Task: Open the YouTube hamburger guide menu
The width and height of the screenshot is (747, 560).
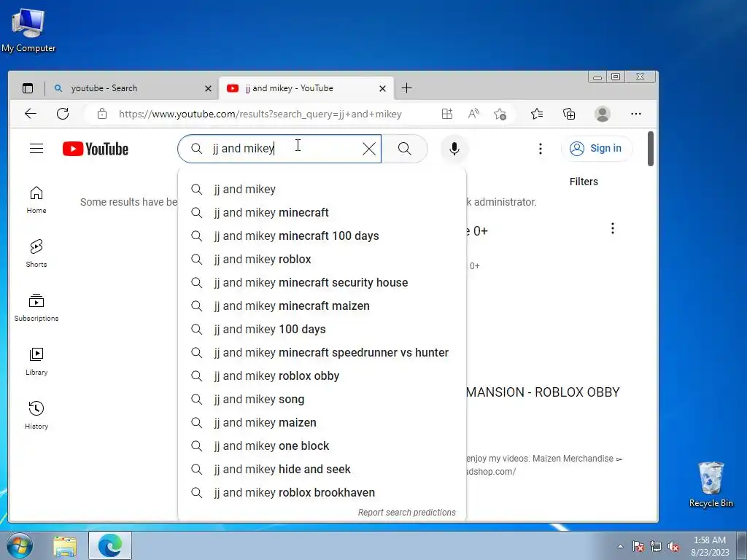Action: pos(36,149)
